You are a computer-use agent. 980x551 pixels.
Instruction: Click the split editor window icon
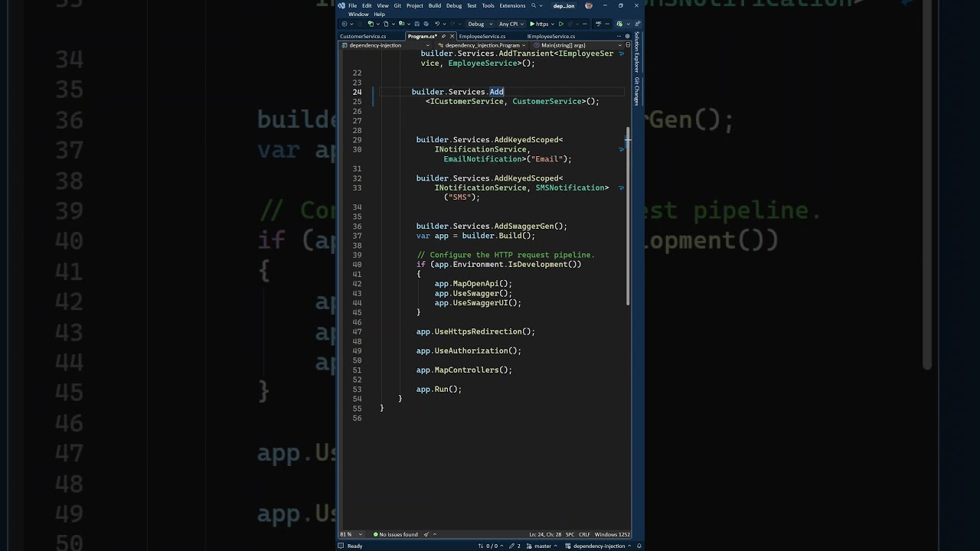coord(628,45)
